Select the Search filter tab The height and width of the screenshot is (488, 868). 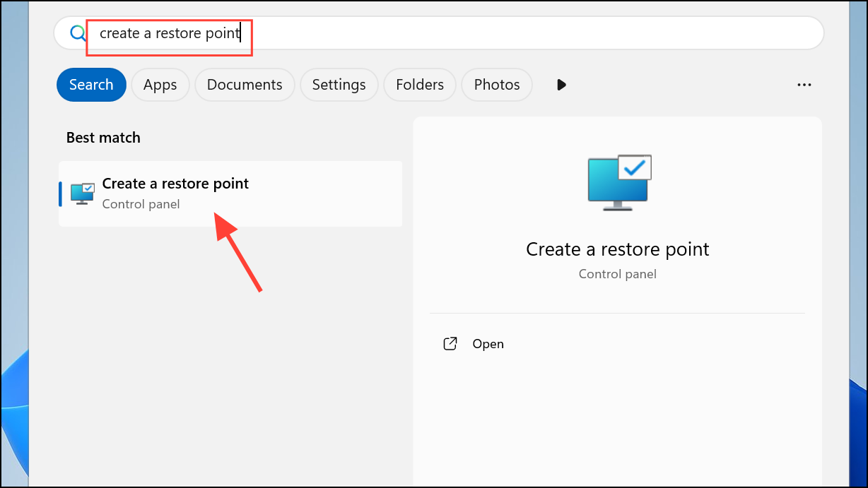(x=91, y=85)
